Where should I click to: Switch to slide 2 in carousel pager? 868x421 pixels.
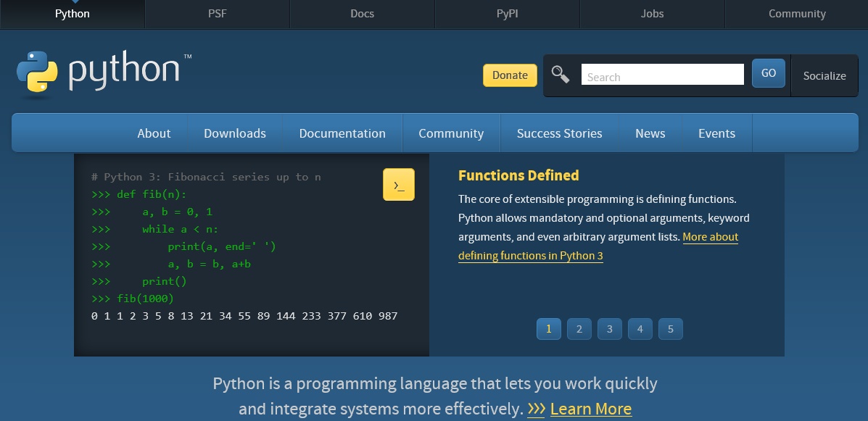(x=579, y=329)
